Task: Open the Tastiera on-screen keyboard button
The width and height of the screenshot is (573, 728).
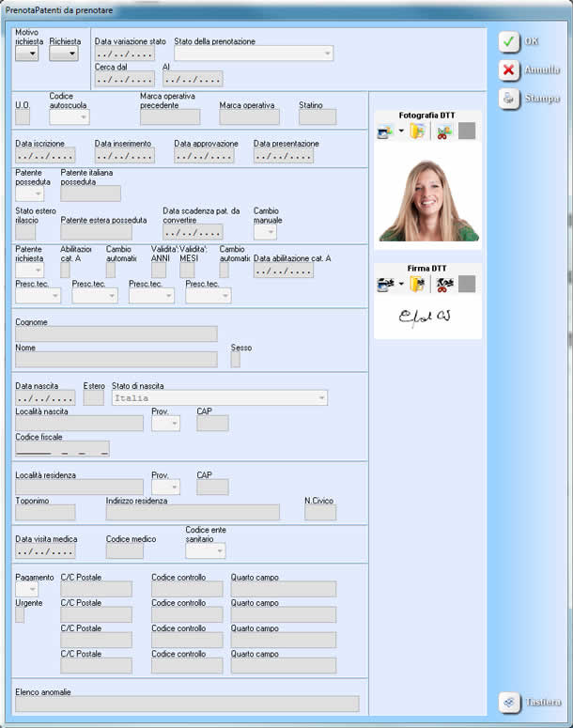Action: coord(530,702)
